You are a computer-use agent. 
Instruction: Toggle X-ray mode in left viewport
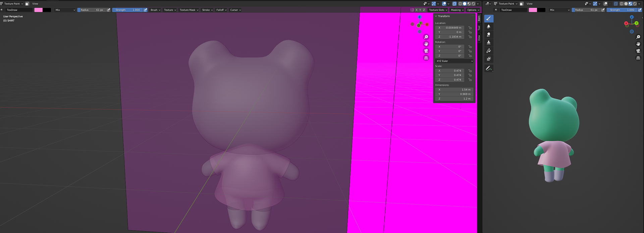[x=454, y=4]
